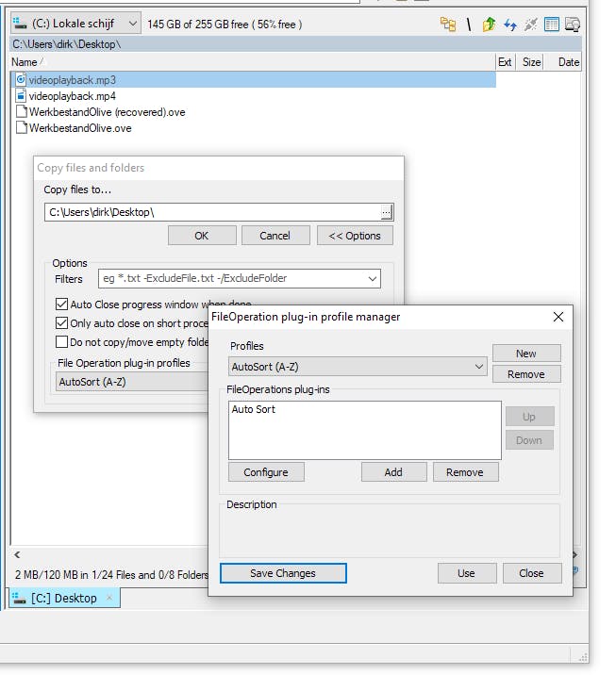
Task: Click the video file icon of videoplayback.mp4
Action: 21,95
